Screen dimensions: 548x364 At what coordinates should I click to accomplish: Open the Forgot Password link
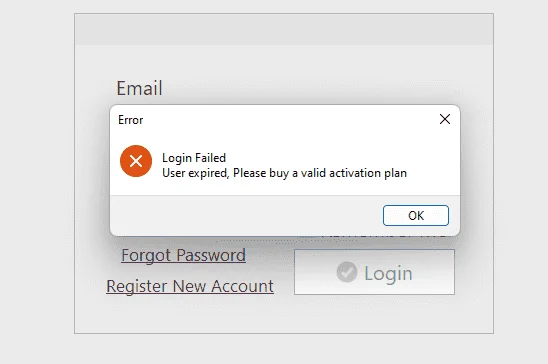[183, 255]
